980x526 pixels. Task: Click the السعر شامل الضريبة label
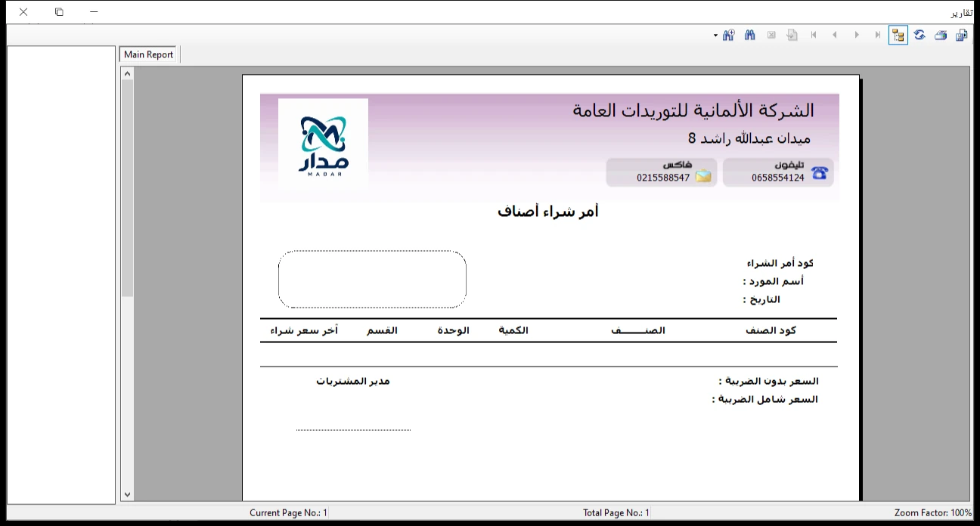765,399
